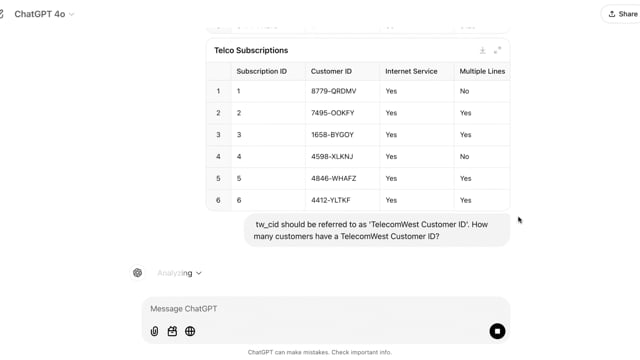This screenshot has height=360, width=640.
Task: Share the conversation
Action: 622,14
